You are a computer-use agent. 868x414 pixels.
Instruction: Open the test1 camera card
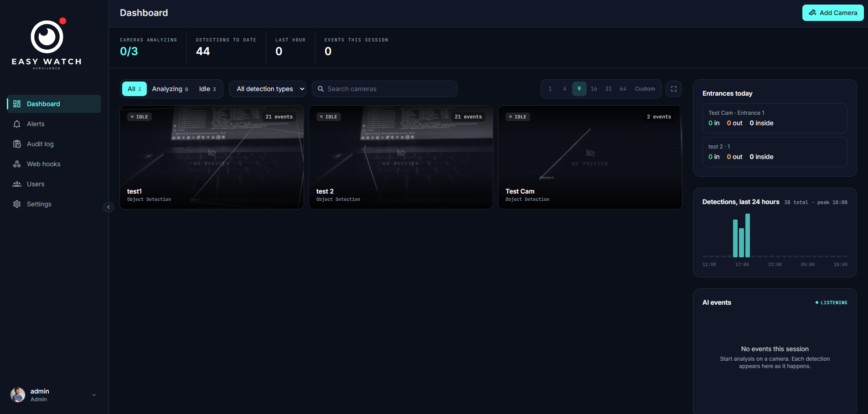click(212, 158)
